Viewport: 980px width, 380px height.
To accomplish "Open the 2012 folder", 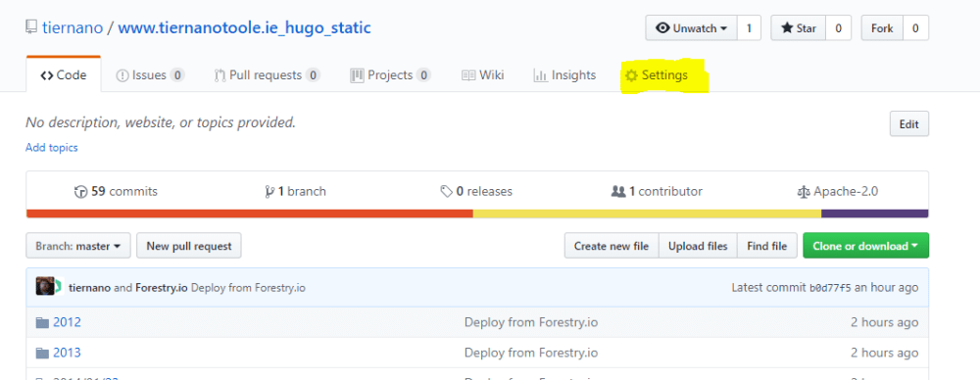I will pyautogui.click(x=67, y=322).
